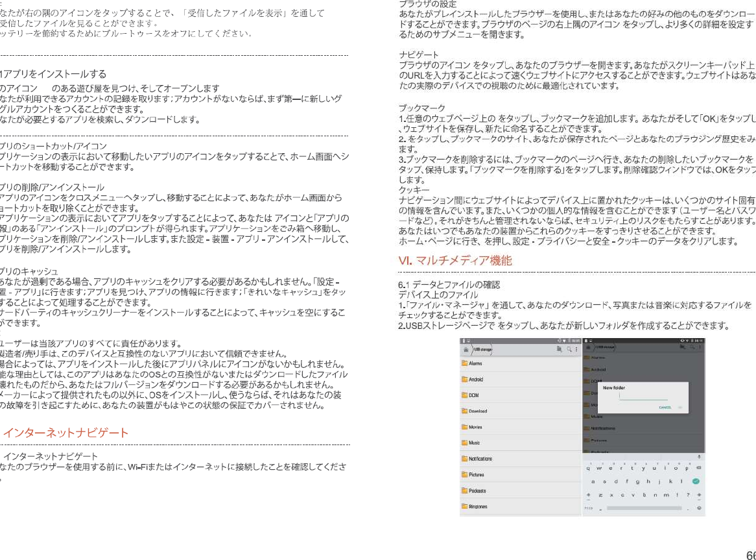Click CANCEL in the New folder dialog

(x=665, y=408)
